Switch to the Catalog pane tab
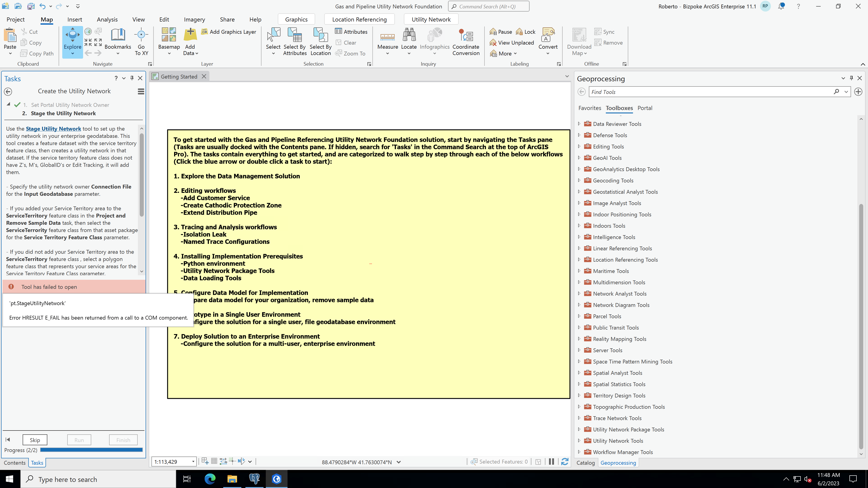 pyautogui.click(x=585, y=463)
